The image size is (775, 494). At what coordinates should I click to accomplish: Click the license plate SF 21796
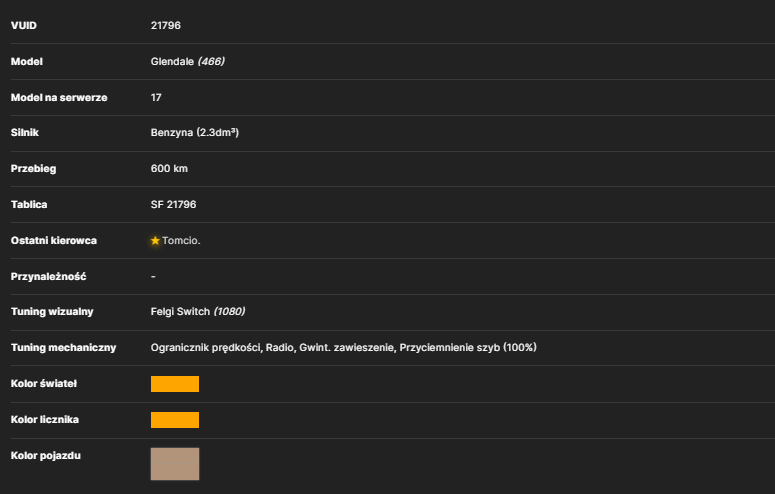(173, 204)
